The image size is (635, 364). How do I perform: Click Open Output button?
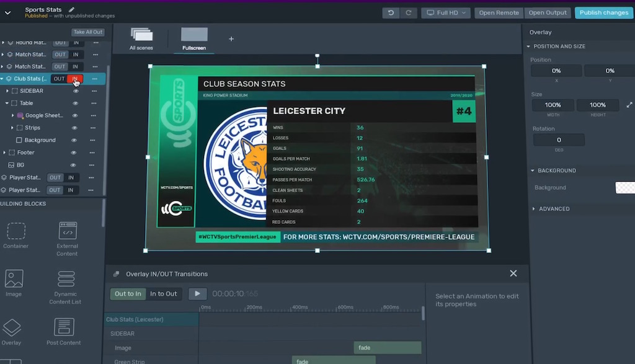coord(548,12)
